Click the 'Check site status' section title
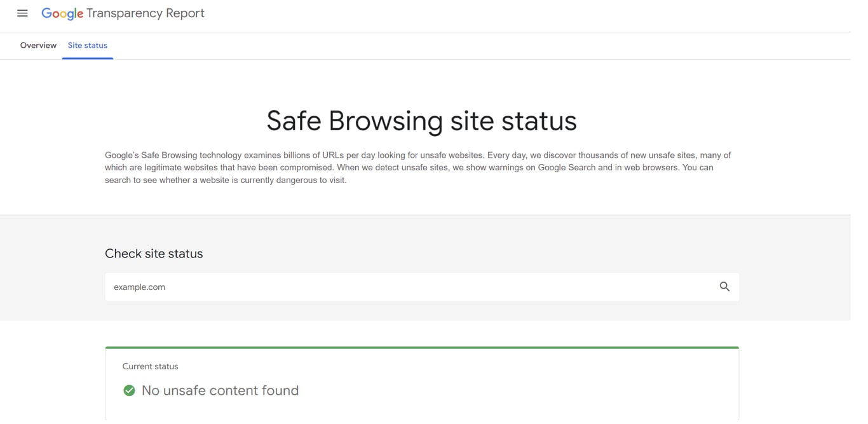 point(154,253)
